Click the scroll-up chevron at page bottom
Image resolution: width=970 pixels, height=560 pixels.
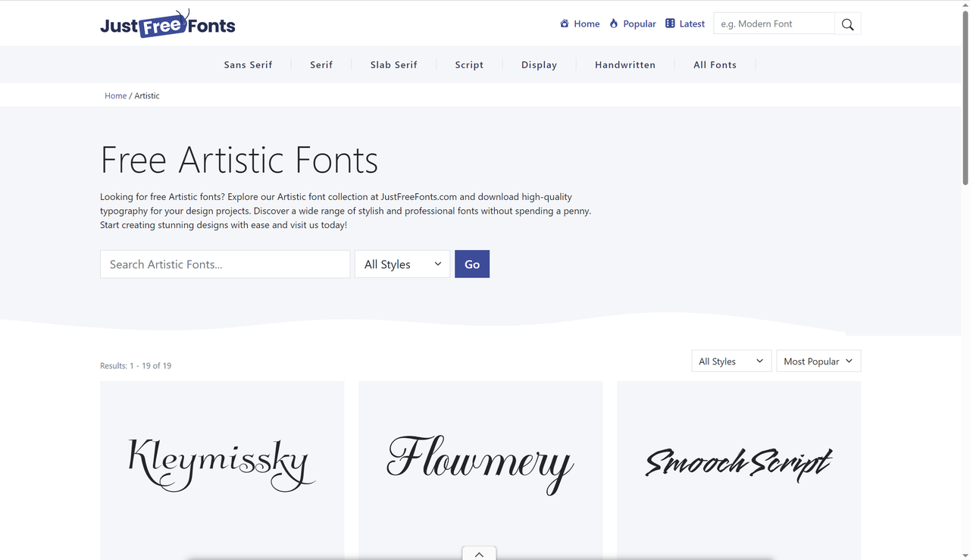pyautogui.click(x=479, y=554)
